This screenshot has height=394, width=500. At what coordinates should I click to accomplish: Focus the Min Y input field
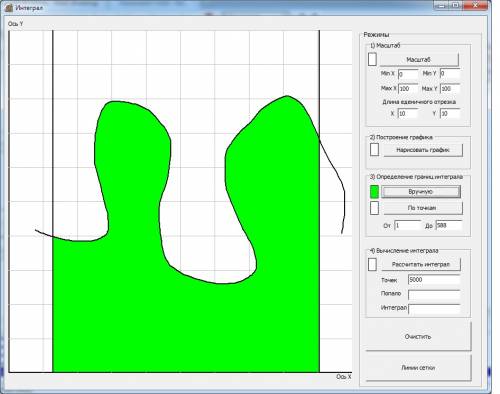[x=450, y=73]
